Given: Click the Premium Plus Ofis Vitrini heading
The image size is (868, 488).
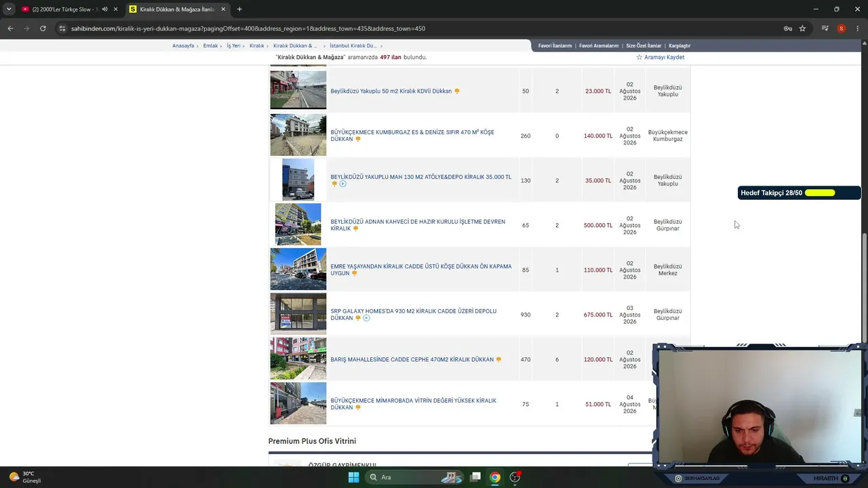Looking at the screenshot, I should click(x=312, y=441).
